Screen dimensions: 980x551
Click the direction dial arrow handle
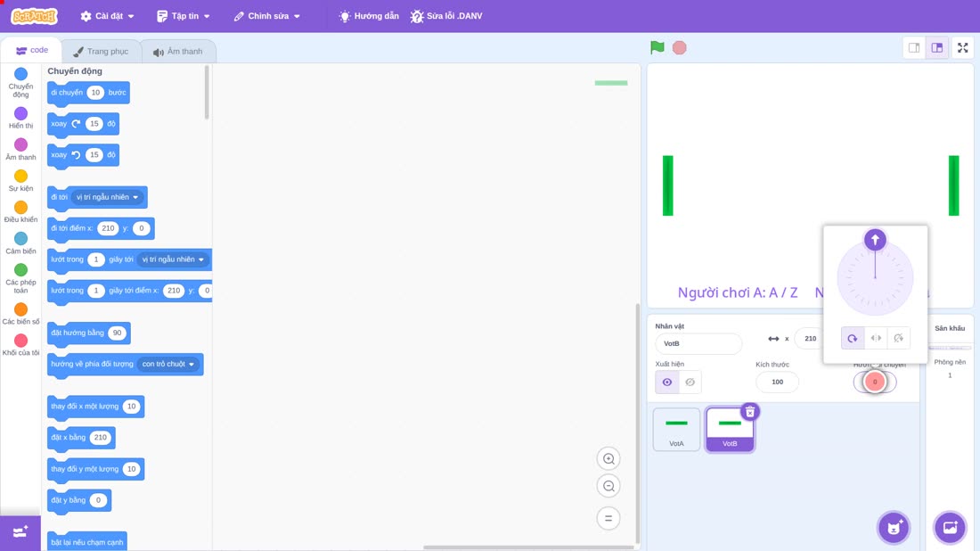tap(875, 240)
